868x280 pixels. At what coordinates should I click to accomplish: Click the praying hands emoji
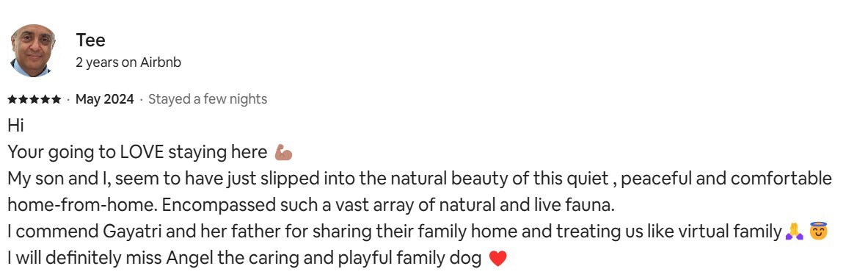point(795,231)
